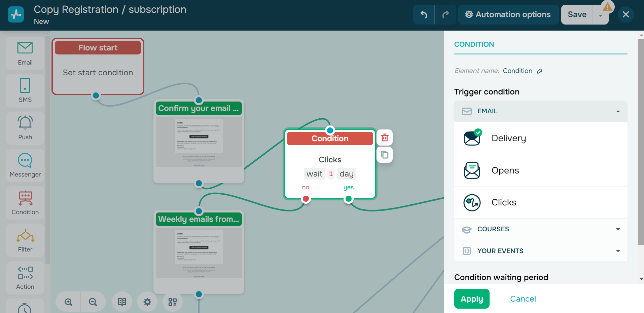Viewport: 644px width, 313px height.
Task: Cancel the condition changes
Action: tap(523, 299)
